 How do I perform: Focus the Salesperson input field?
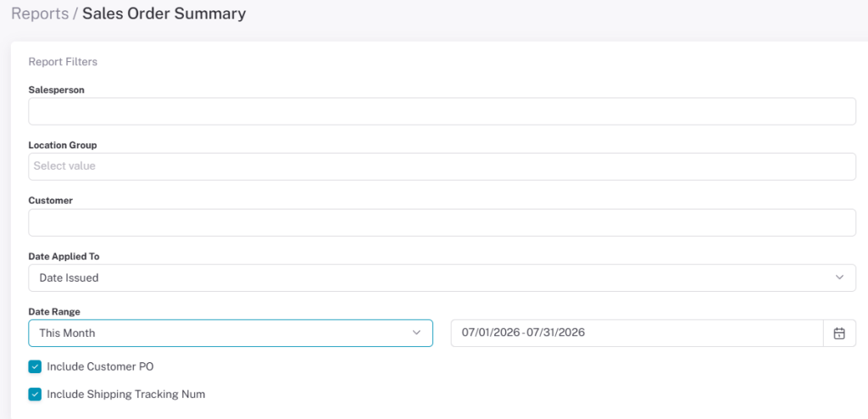coord(442,111)
